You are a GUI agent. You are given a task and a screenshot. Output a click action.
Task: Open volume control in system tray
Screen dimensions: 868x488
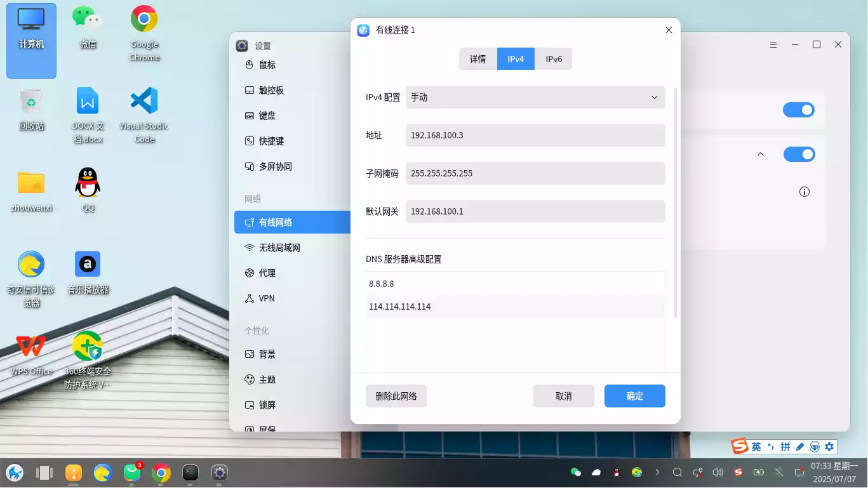tap(718, 472)
